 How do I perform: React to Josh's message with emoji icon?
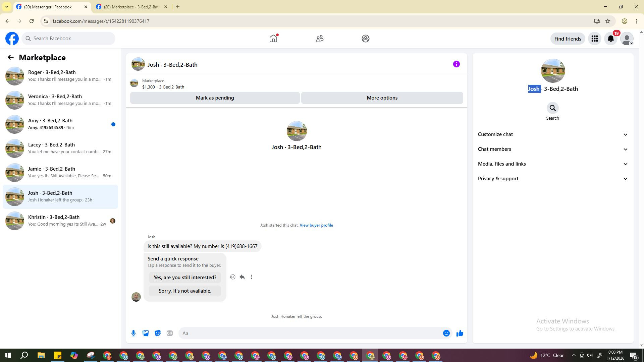point(233,277)
